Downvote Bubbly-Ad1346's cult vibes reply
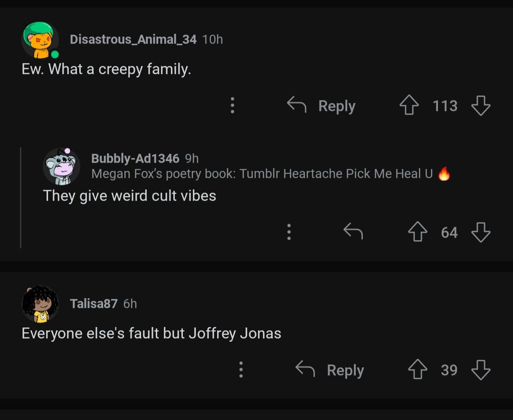Viewport: 513px width, 420px height. 480,232
